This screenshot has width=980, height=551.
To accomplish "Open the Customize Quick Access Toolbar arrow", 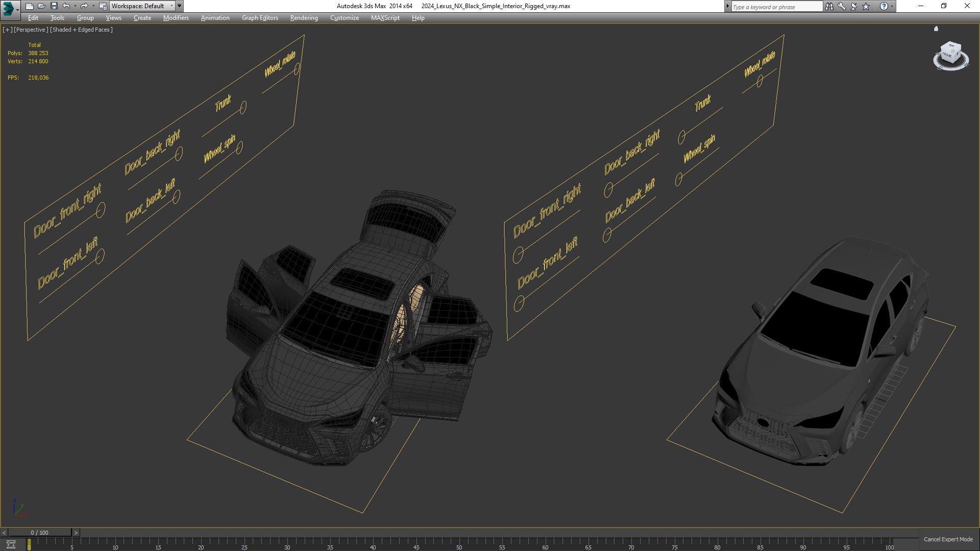I will (x=180, y=6).
